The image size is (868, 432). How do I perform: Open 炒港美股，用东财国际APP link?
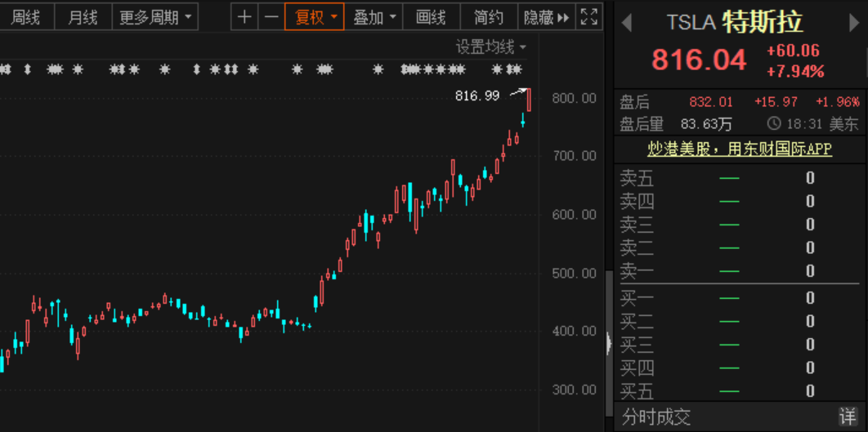(740, 149)
